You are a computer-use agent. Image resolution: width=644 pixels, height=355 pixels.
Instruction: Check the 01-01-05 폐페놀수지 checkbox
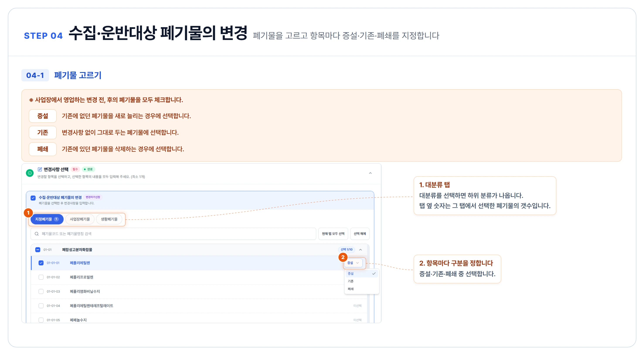(x=41, y=320)
